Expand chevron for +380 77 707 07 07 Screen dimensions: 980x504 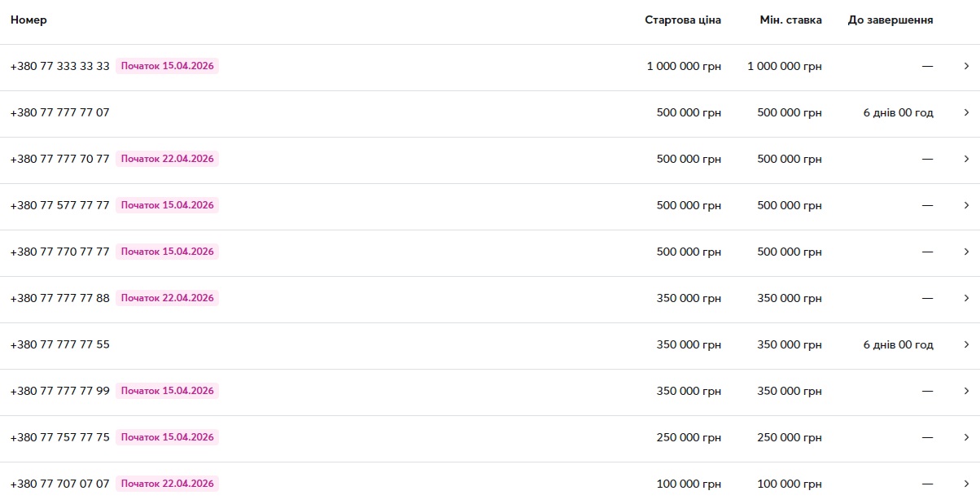[x=966, y=484]
